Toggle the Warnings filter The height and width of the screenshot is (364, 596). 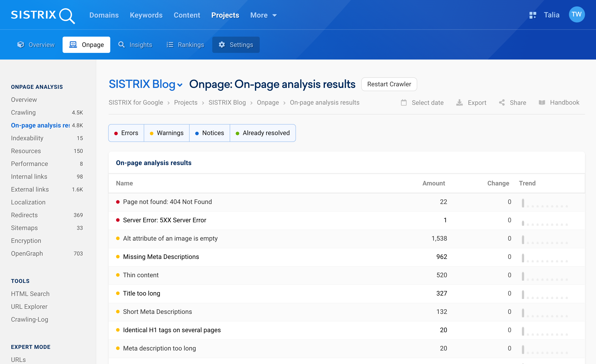(x=167, y=133)
